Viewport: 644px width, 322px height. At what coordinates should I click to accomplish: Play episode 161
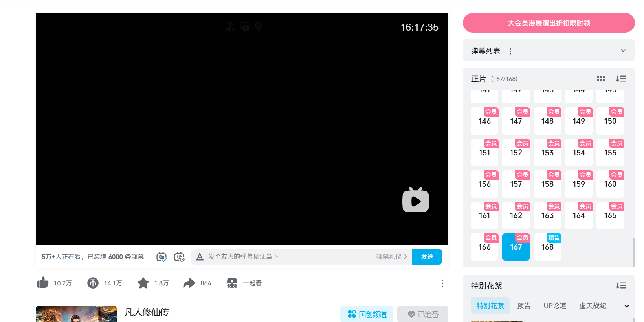tap(484, 215)
